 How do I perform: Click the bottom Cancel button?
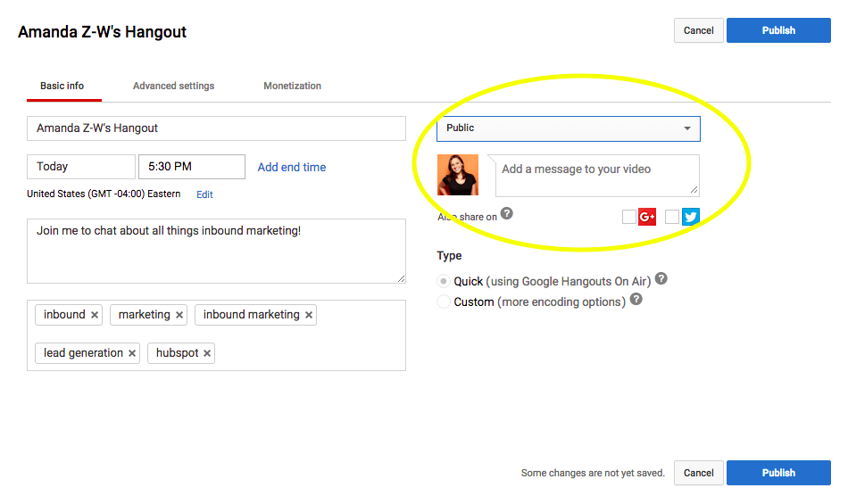click(x=699, y=473)
